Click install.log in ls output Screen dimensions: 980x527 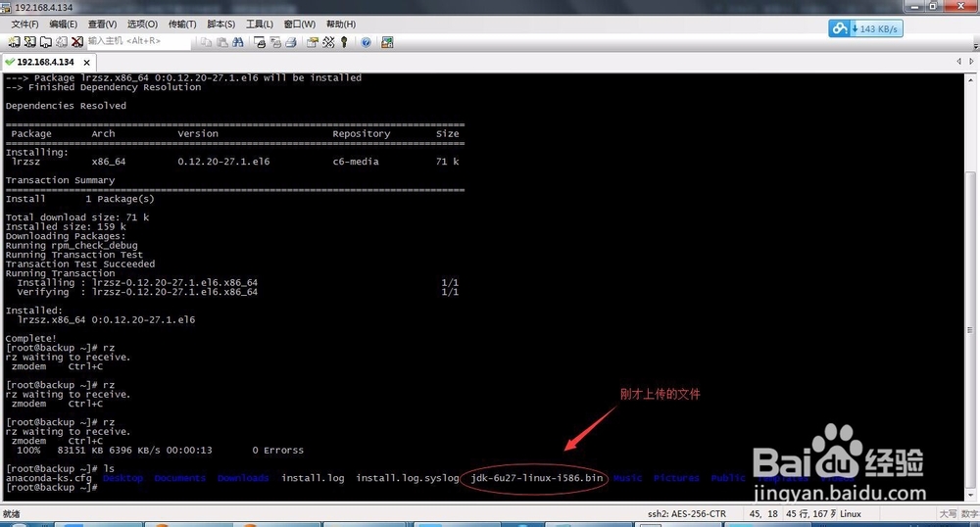[313, 478]
